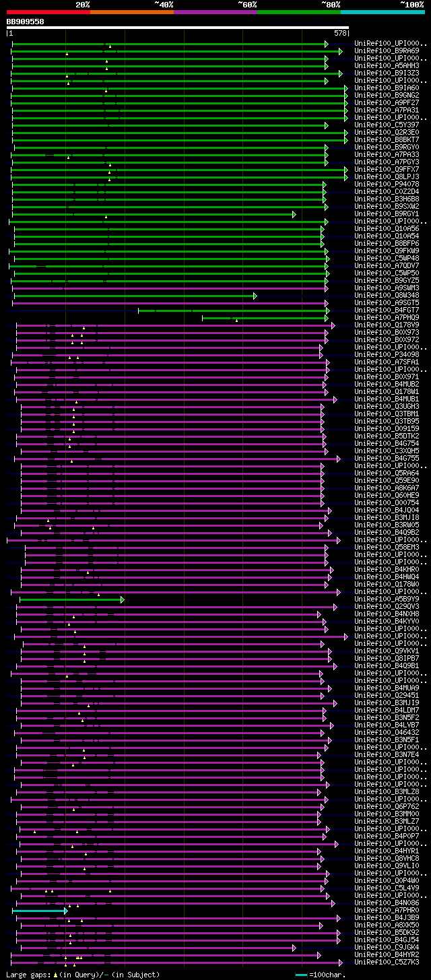This screenshot has width=431, height=980.
Task: Select the label UniRef100_B4NXH8
Action: click(x=387, y=614)
